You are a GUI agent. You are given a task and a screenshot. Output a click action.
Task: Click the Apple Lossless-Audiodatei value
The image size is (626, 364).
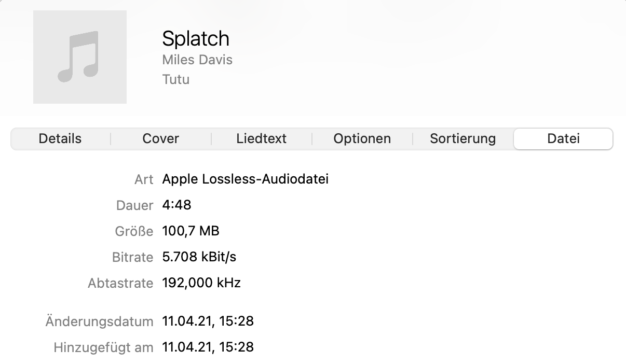coord(246,179)
